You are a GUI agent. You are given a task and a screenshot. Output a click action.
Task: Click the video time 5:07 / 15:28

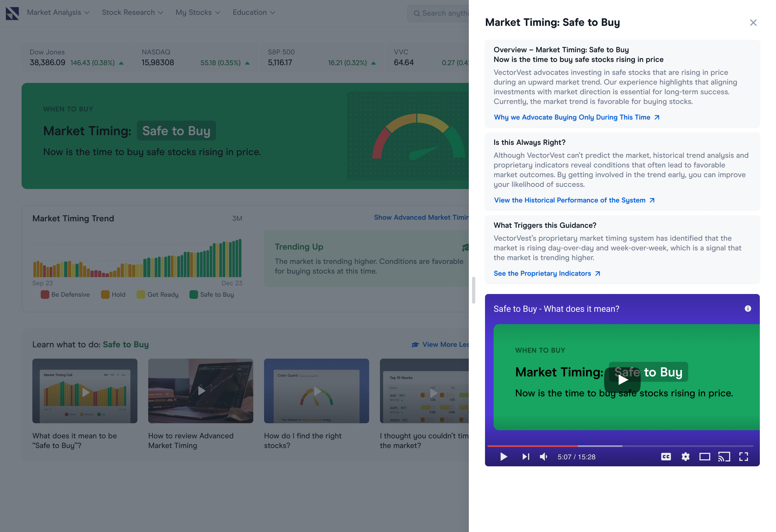[x=576, y=457]
